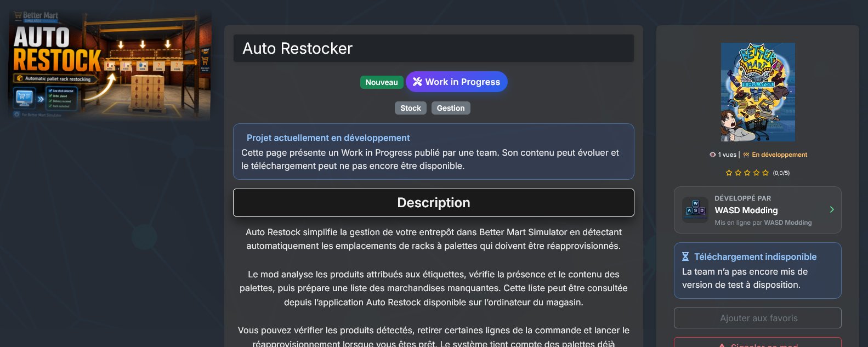Viewport: 868px width, 347px height.
Task: Click the hourglass icon beside Téléchargement indisponible
Action: click(685, 257)
